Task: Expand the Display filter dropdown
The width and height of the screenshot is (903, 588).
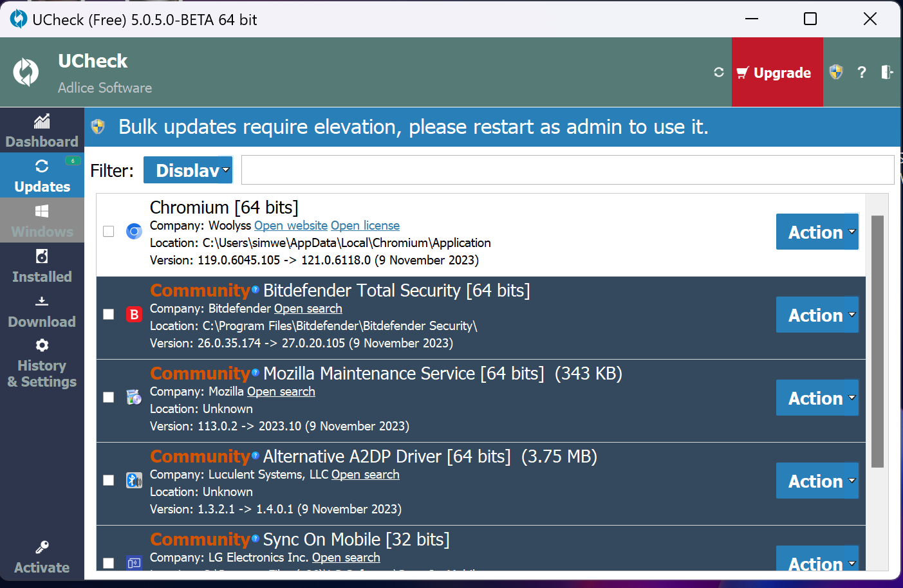Action: pos(188,170)
